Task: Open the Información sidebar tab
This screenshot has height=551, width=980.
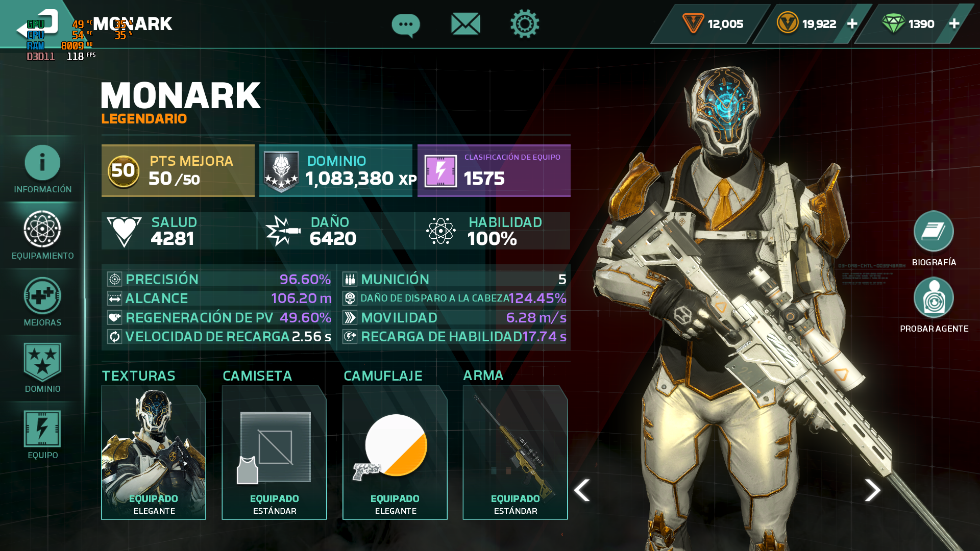Action: pos(42,169)
